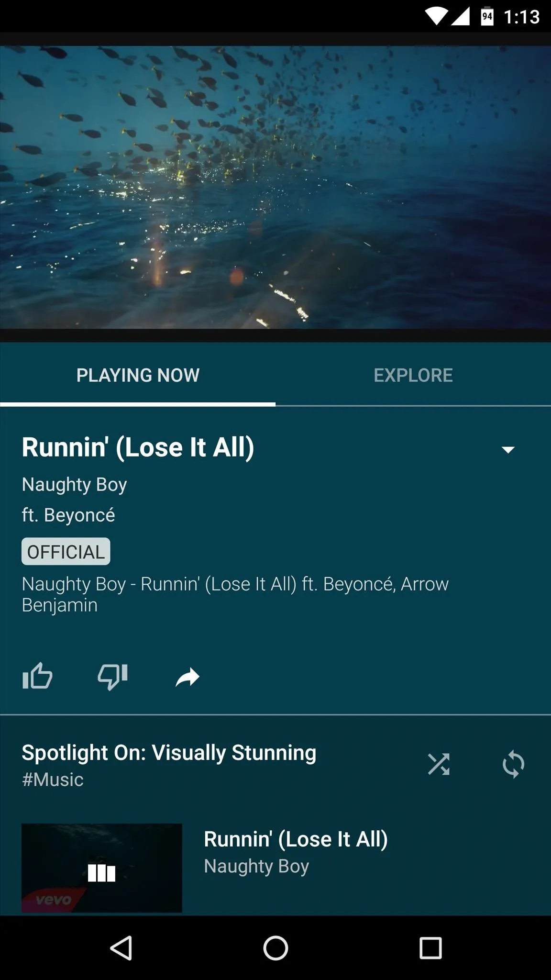Screen dimensions: 551x980
Task: Open the Runnin' (Lose It All) vevo thumbnail
Action: pos(102,868)
